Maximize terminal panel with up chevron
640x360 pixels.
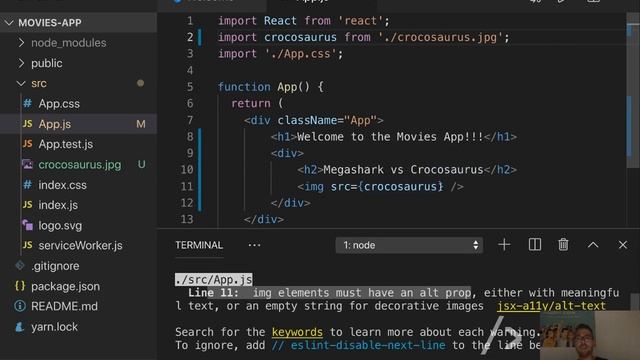pos(593,245)
